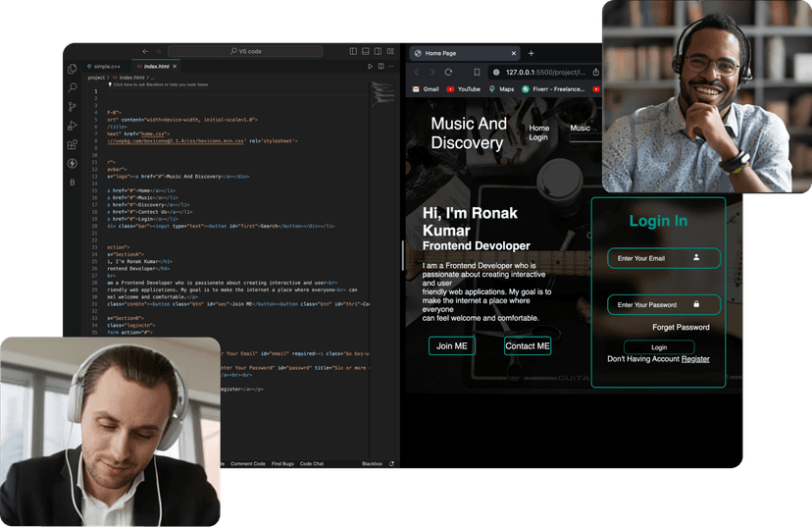Close the index.html editor tab

pos(175,67)
